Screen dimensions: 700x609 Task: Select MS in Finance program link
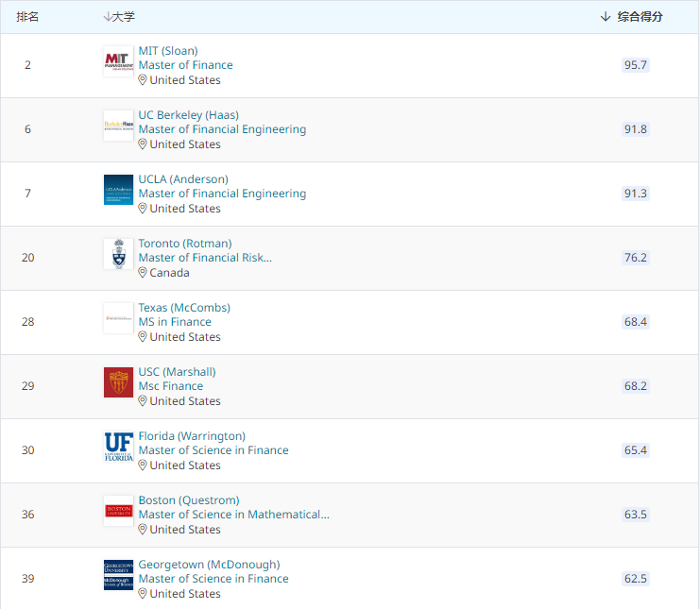tap(175, 322)
